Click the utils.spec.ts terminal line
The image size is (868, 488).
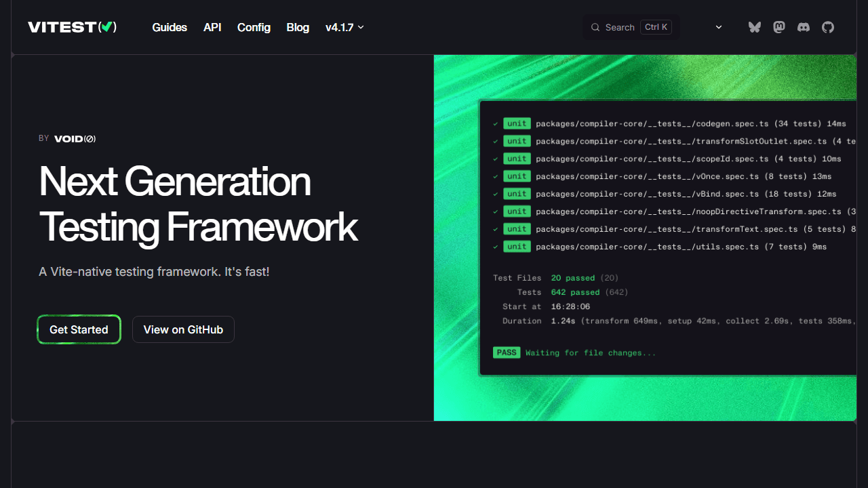660,247
